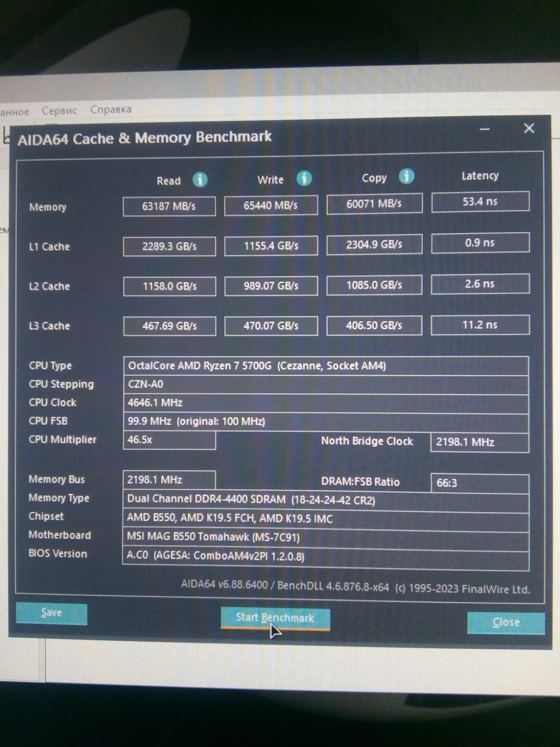Viewport: 560px width, 747px height.
Task: Open the Сервис menu in main window
Action: coord(59,111)
